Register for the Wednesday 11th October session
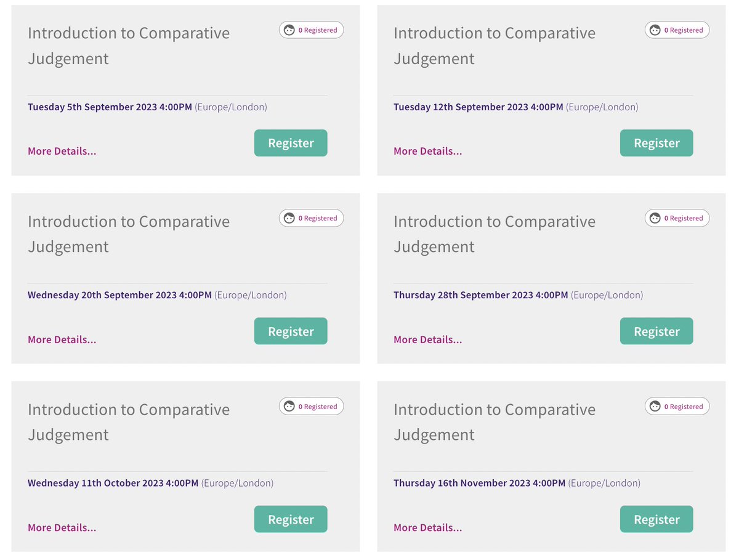This screenshot has width=739, height=560. [x=291, y=519]
